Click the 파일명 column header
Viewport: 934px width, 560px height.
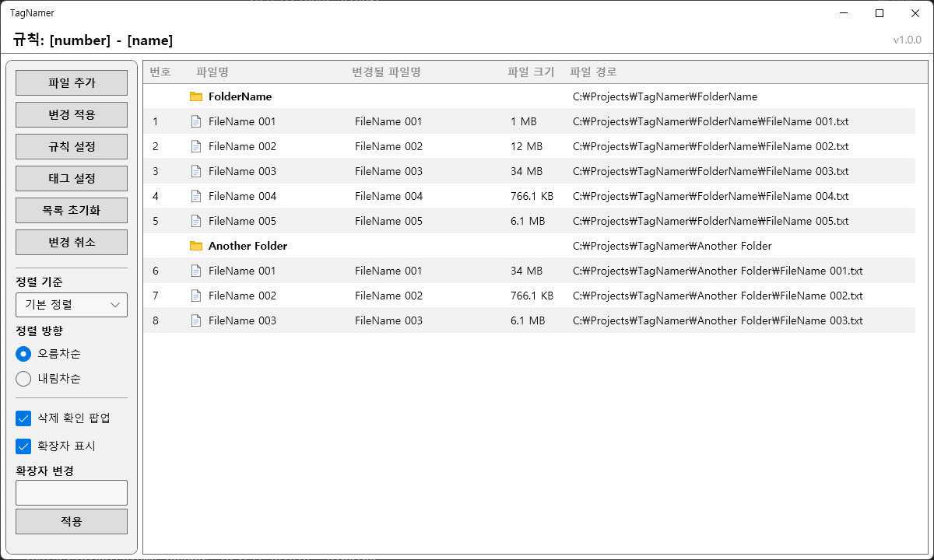pyautogui.click(x=212, y=72)
